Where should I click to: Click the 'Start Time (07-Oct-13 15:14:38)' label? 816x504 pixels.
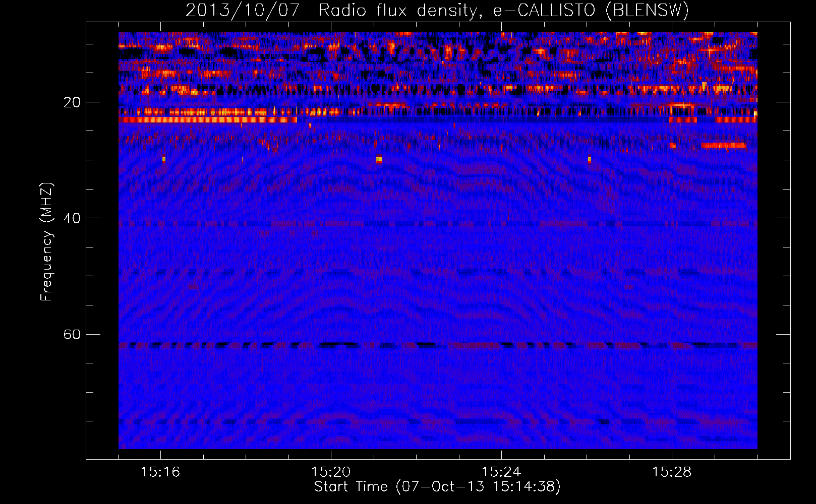pyautogui.click(x=437, y=487)
